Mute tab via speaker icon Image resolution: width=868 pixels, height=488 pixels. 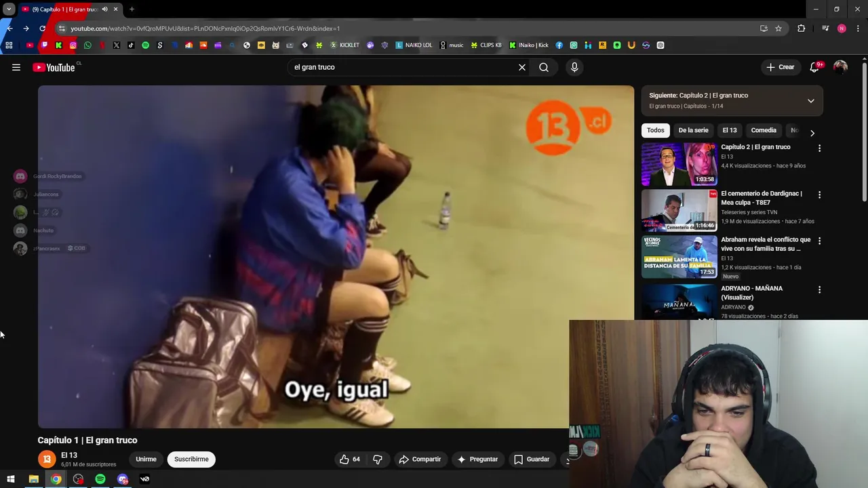(x=104, y=9)
